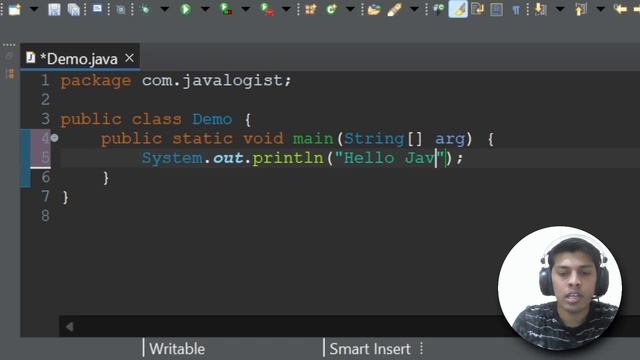
Task: Click the 'String' type in main parameters
Action: pos(374,139)
